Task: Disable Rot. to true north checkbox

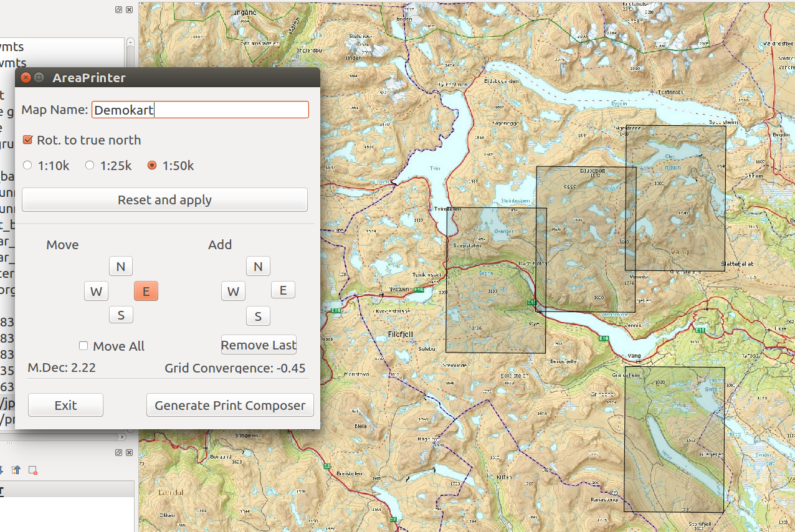Action: click(27, 140)
